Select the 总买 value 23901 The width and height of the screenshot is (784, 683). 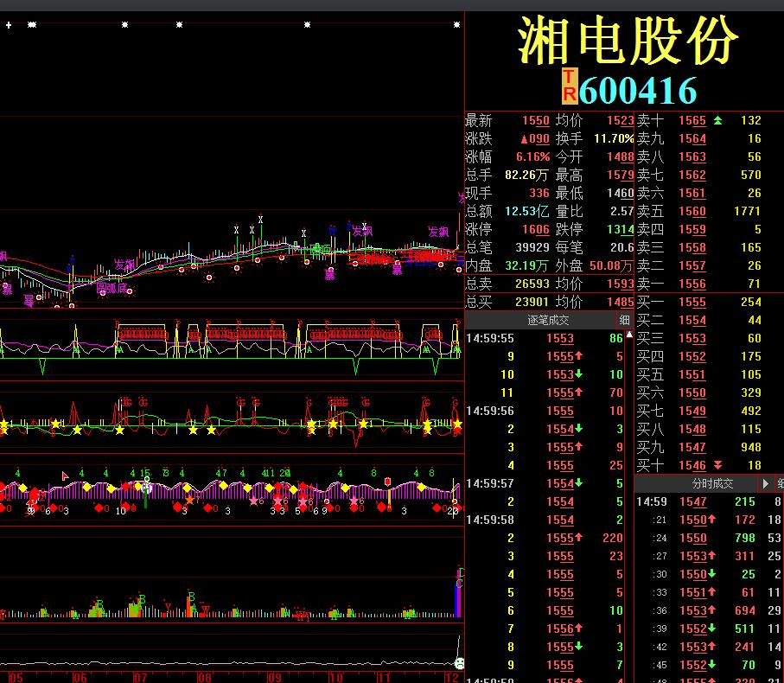532,302
